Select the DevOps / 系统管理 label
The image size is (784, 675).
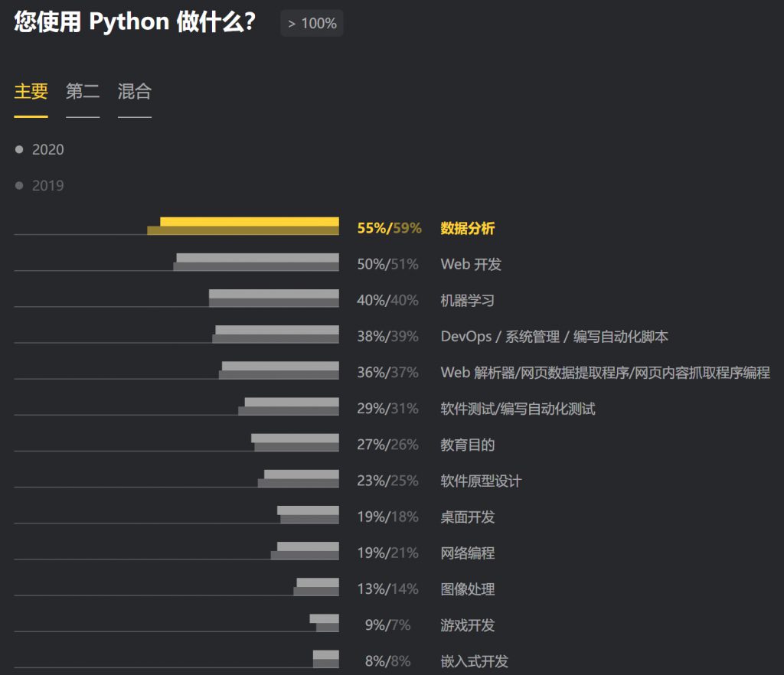coord(554,337)
